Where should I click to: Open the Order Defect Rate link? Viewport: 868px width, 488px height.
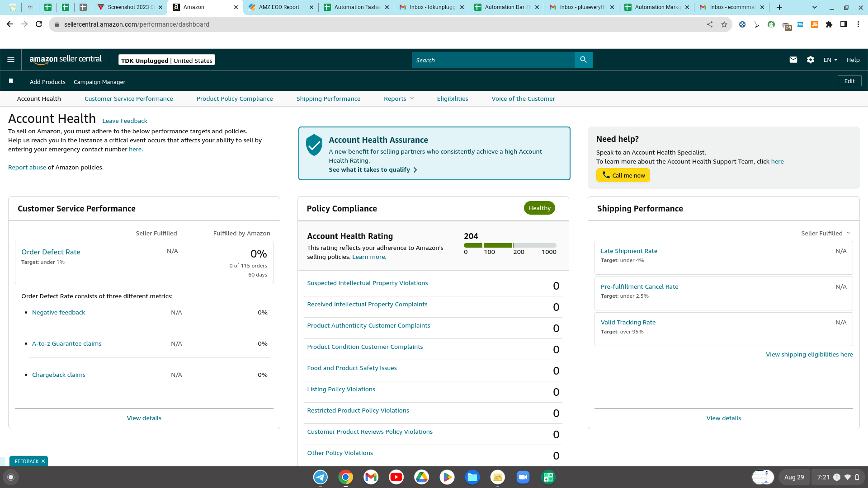coord(51,252)
